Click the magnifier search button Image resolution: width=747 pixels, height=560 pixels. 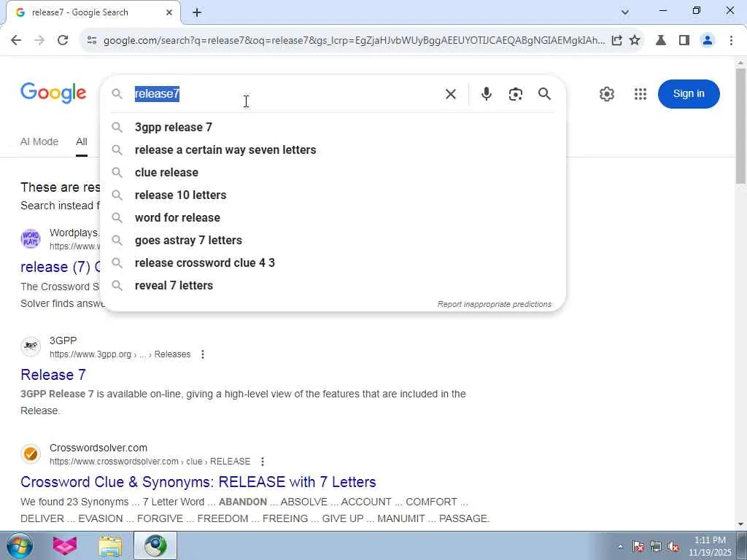point(544,94)
